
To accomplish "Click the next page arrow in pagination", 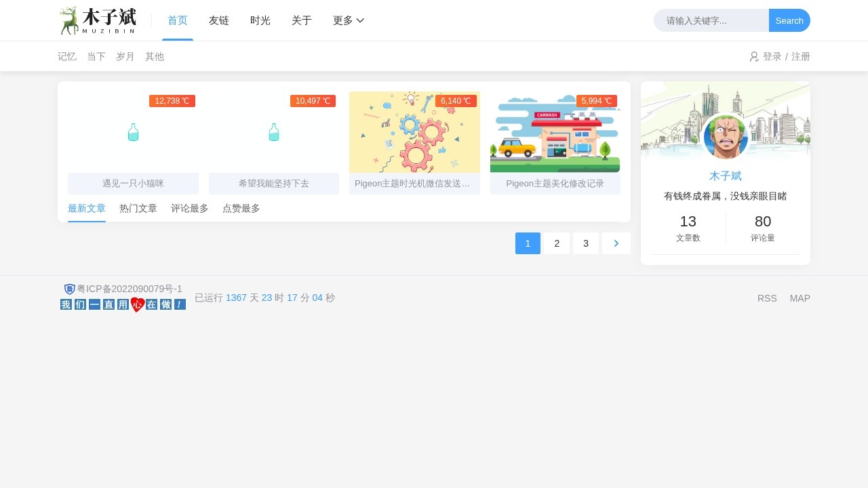I will (616, 243).
